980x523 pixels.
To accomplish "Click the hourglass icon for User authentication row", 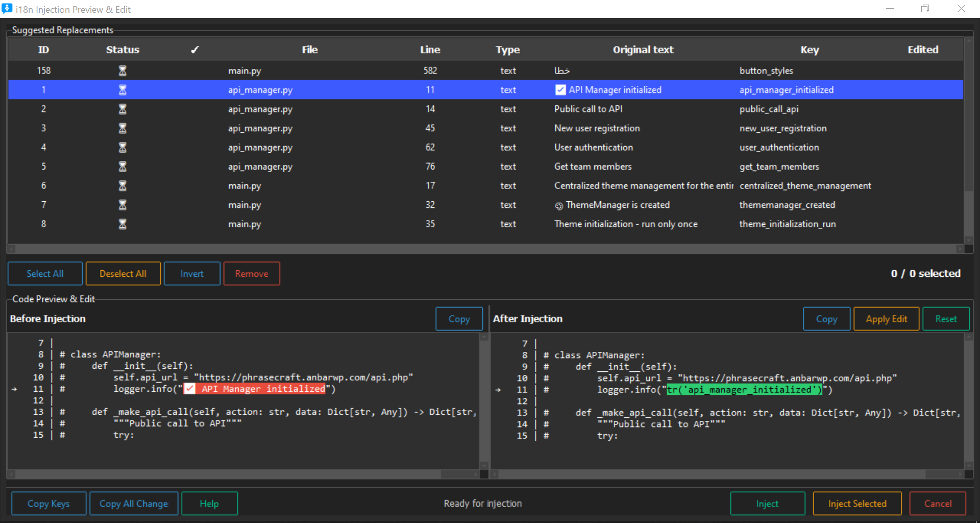I will pos(122,147).
